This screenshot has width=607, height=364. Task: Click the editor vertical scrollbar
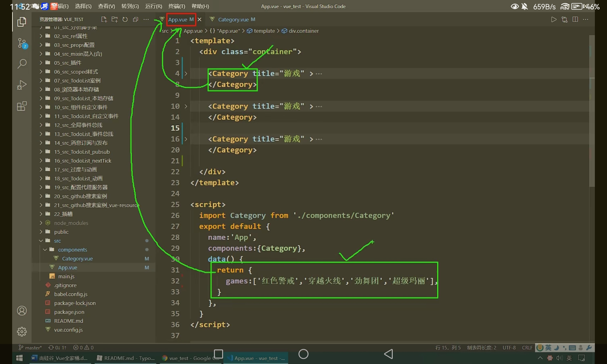tap(592, 111)
